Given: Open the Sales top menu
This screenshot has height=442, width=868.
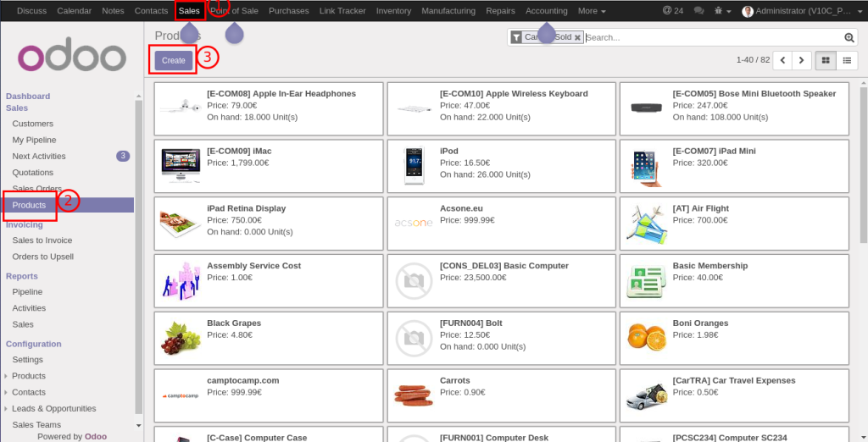Looking at the screenshot, I should pyautogui.click(x=189, y=10).
